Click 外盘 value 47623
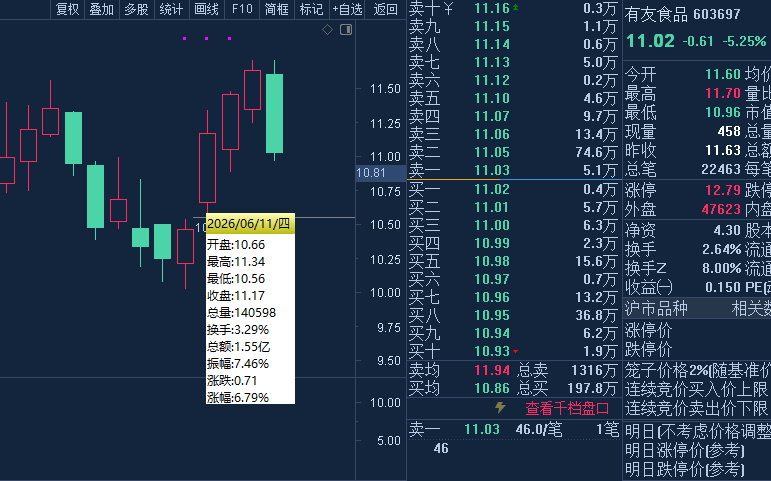The height and width of the screenshot is (481, 771). (x=721, y=209)
